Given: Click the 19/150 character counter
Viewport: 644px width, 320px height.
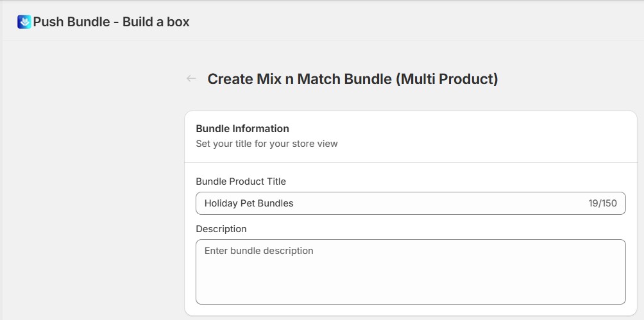Looking at the screenshot, I should point(602,203).
